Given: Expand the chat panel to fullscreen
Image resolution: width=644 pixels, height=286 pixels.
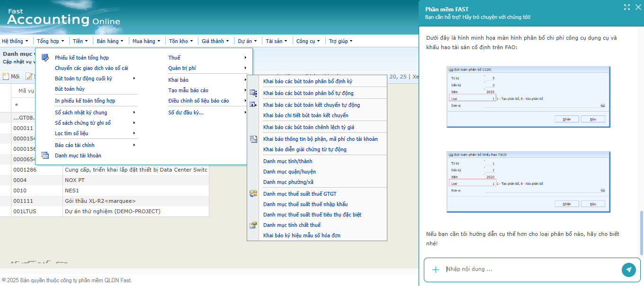Looking at the screenshot, I should pos(627,7).
